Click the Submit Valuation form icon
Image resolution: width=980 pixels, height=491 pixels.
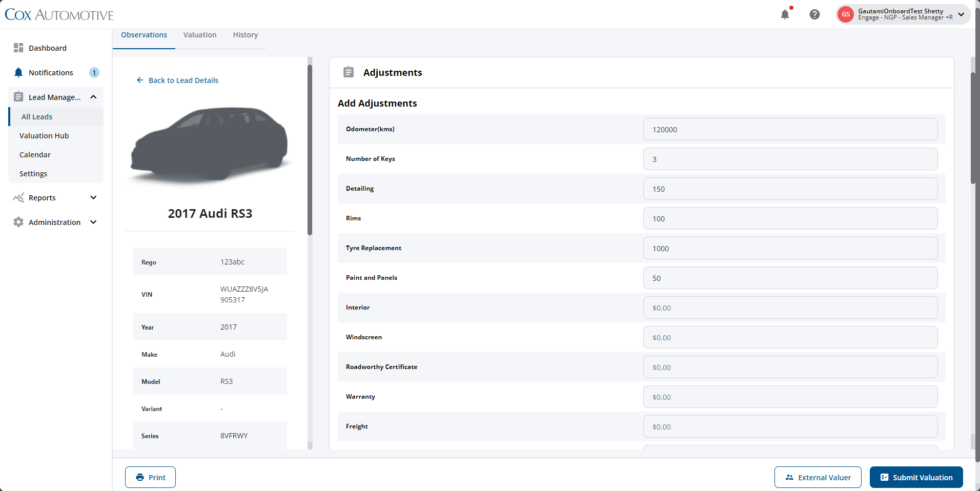(884, 477)
